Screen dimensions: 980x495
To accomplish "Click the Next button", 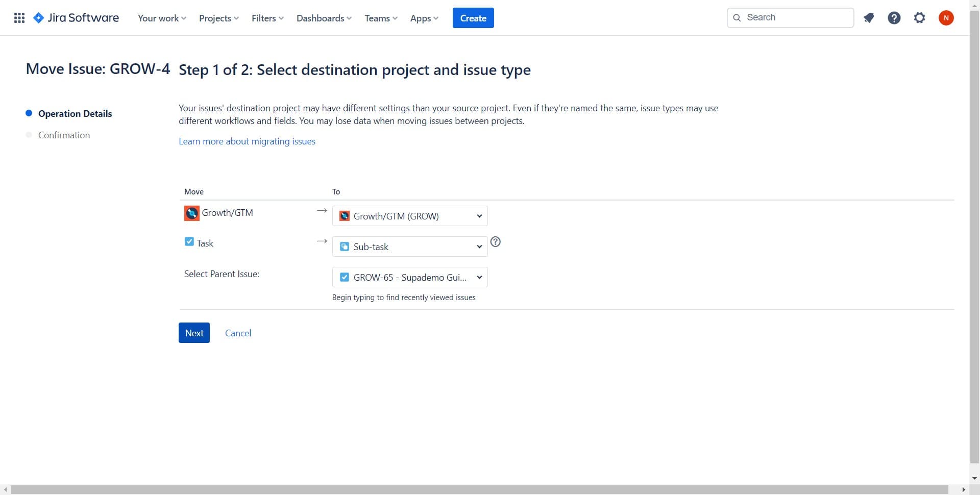I will [194, 333].
